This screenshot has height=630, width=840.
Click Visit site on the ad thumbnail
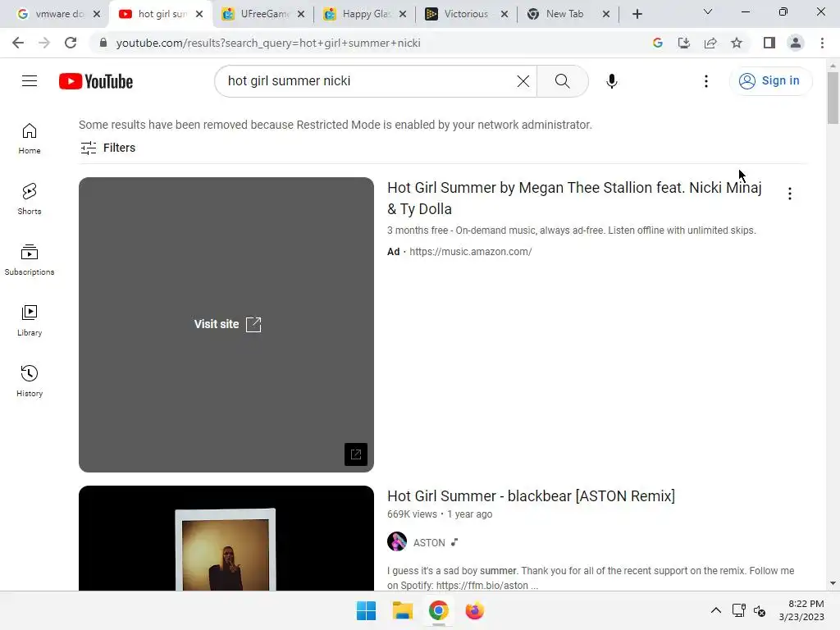(227, 324)
